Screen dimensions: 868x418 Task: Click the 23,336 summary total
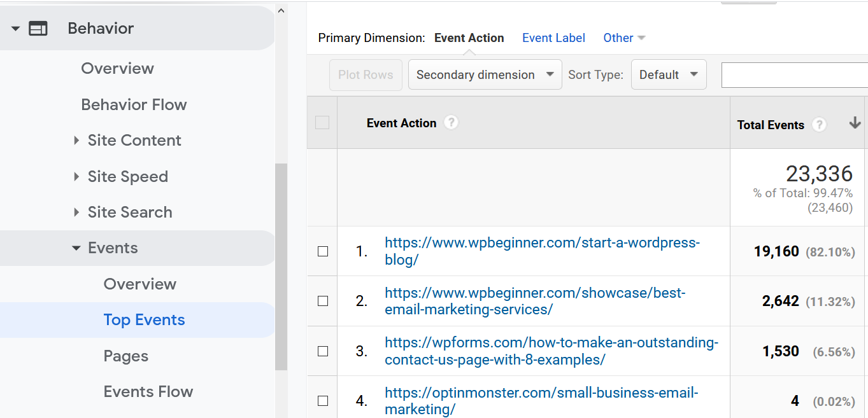[x=819, y=174]
